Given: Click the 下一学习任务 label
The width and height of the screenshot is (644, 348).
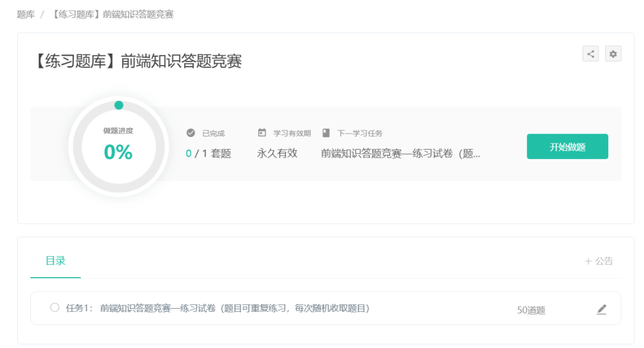Looking at the screenshot, I should pyautogui.click(x=360, y=133).
